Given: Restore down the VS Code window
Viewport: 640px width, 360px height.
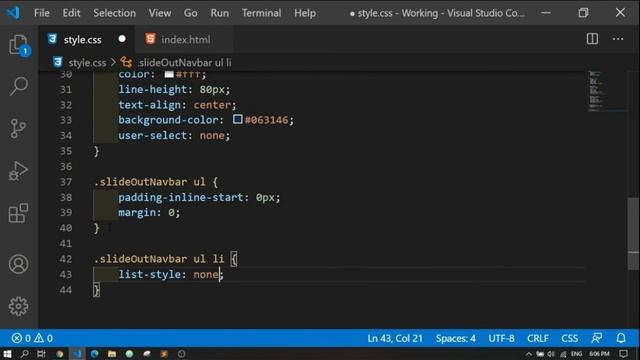Looking at the screenshot, I should point(583,13).
